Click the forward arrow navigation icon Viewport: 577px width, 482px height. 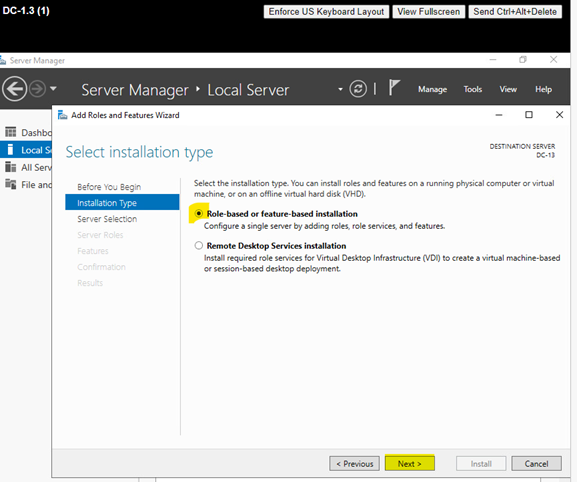38,89
